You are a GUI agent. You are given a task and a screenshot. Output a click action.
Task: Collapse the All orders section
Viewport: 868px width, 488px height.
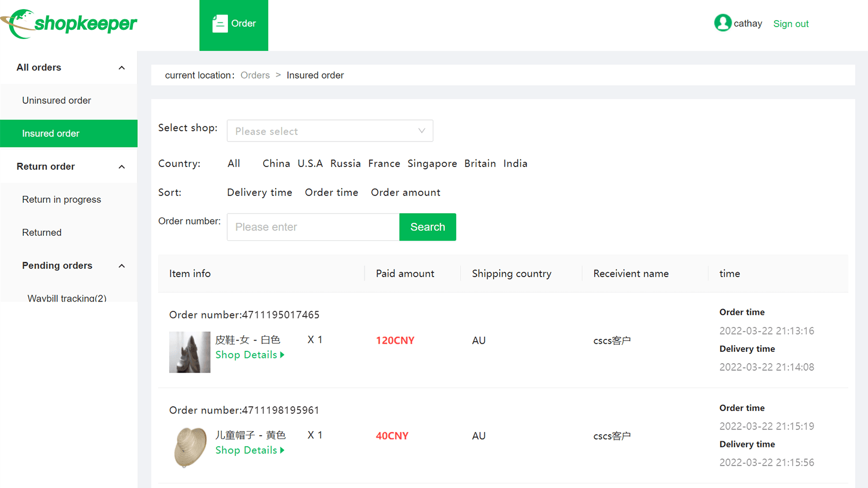pos(122,68)
